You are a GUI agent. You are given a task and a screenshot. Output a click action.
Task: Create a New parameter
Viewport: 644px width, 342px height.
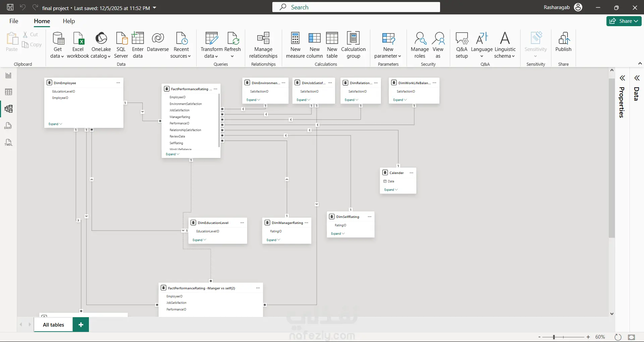(x=388, y=45)
